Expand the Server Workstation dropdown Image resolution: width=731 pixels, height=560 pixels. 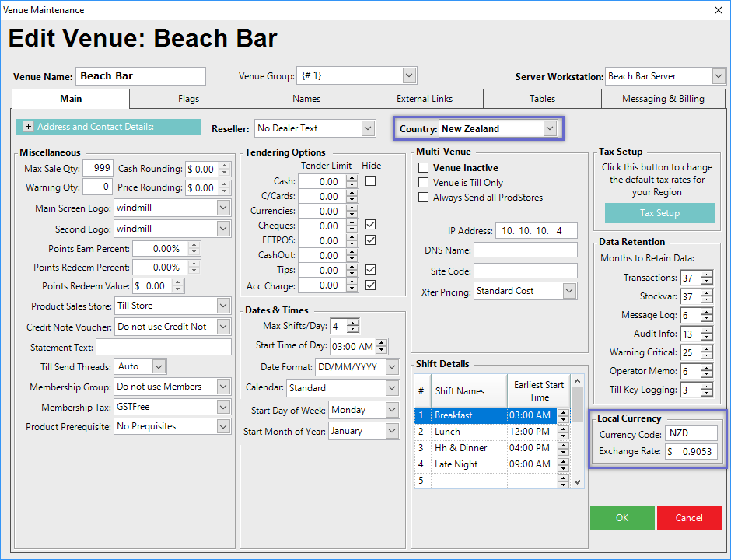tap(718, 76)
